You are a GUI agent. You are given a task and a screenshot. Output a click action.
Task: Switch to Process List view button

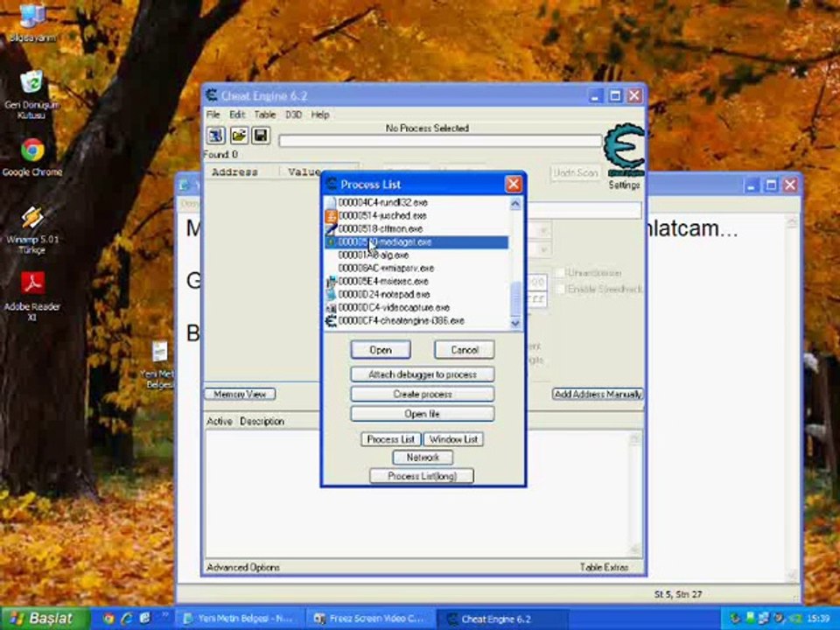390,439
